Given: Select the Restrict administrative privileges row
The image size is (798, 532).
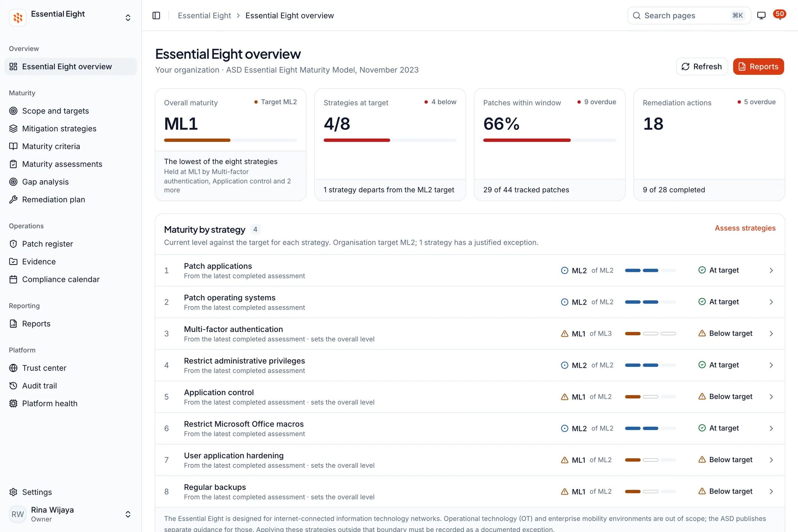Looking at the screenshot, I should pos(469,365).
